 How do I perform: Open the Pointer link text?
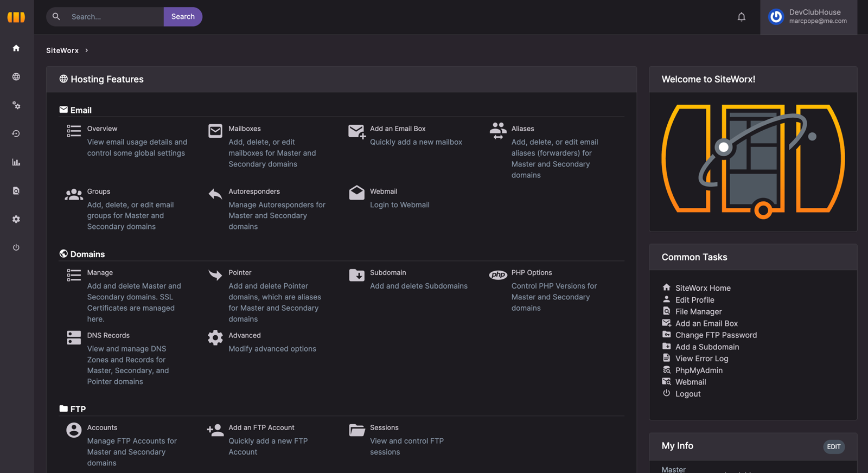tap(240, 273)
